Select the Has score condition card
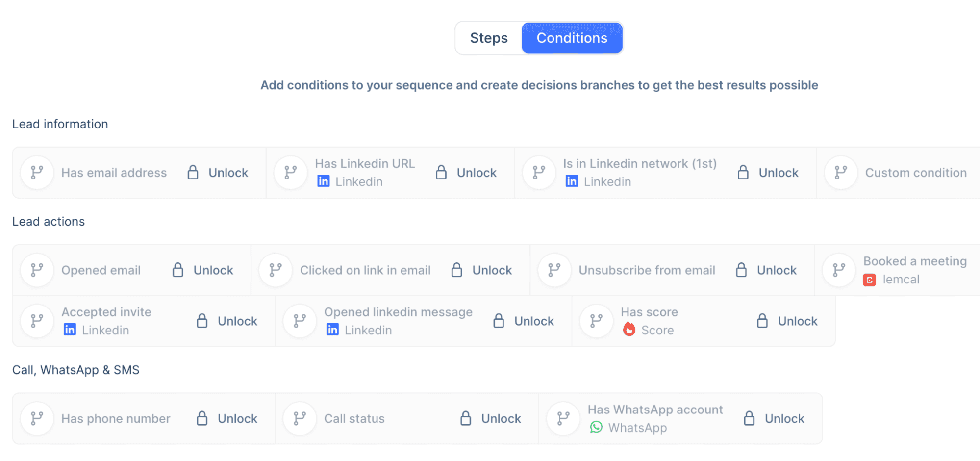This screenshot has width=980, height=461. tap(649, 312)
